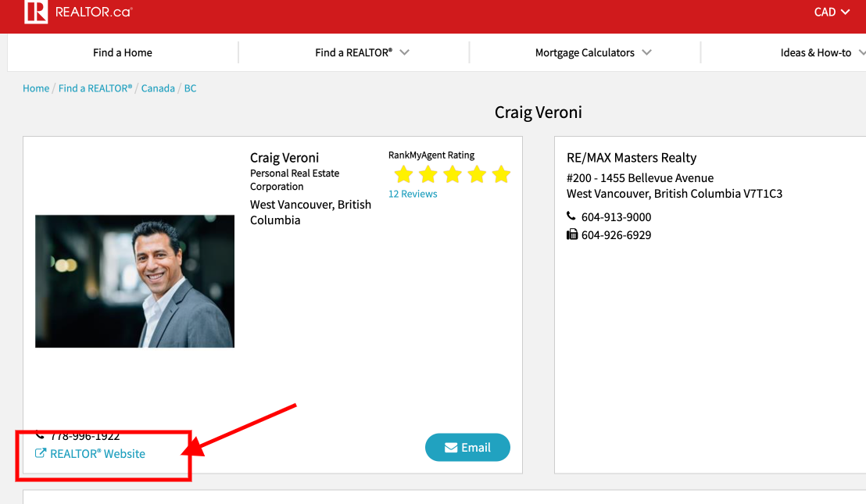The width and height of the screenshot is (866, 504).
Task: Click the REALTOR.ca logo icon
Action: click(x=36, y=12)
